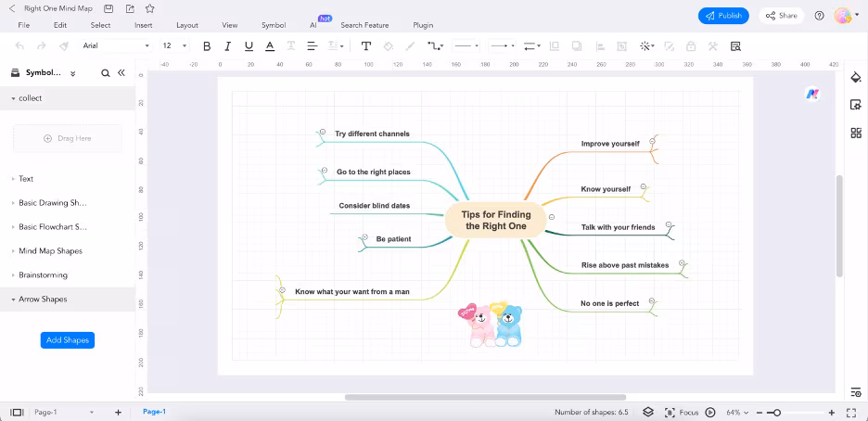Open the sparkle effects tool dropdown
868x421 pixels.
point(647,46)
